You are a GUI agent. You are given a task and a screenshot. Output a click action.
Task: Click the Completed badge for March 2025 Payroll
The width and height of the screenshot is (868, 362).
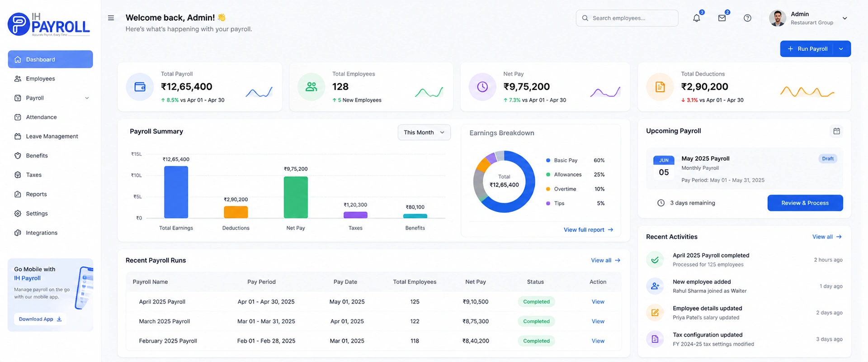click(x=536, y=321)
